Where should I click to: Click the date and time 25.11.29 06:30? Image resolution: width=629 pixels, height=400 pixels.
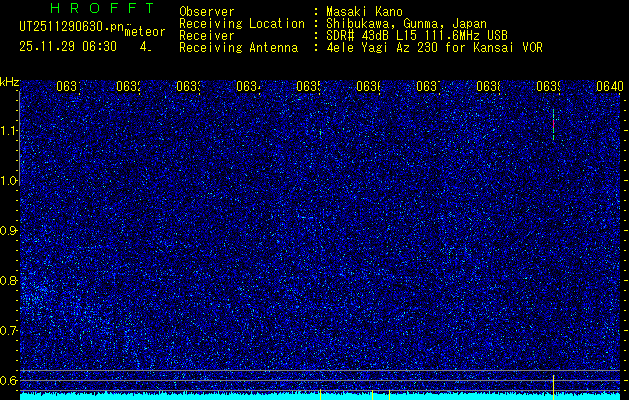68,47
